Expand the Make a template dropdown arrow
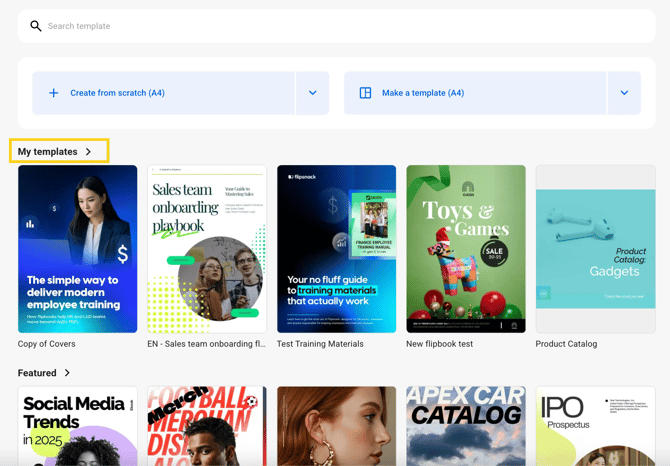Image resolution: width=670 pixels, height=466 pixels. coord(624,93)
